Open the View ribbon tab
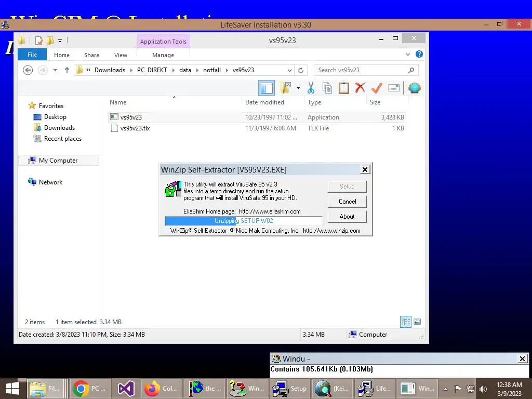Screen dimensions: 532x399 pyautogui.click(x=121, y=55)
